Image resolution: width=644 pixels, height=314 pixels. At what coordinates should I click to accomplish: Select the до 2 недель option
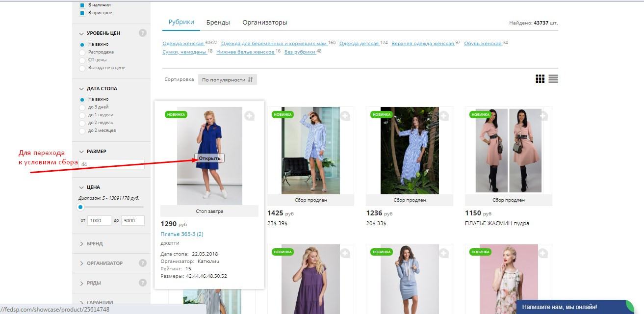82,123
